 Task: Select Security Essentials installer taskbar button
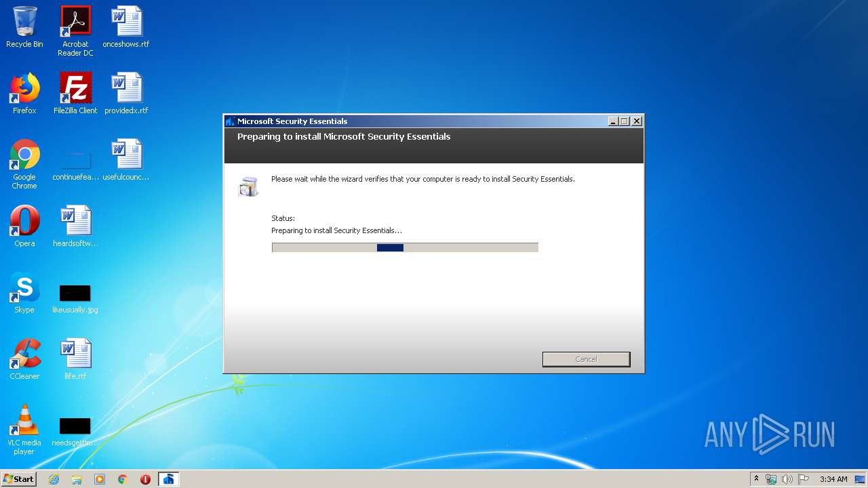click(x=168, y=479)
